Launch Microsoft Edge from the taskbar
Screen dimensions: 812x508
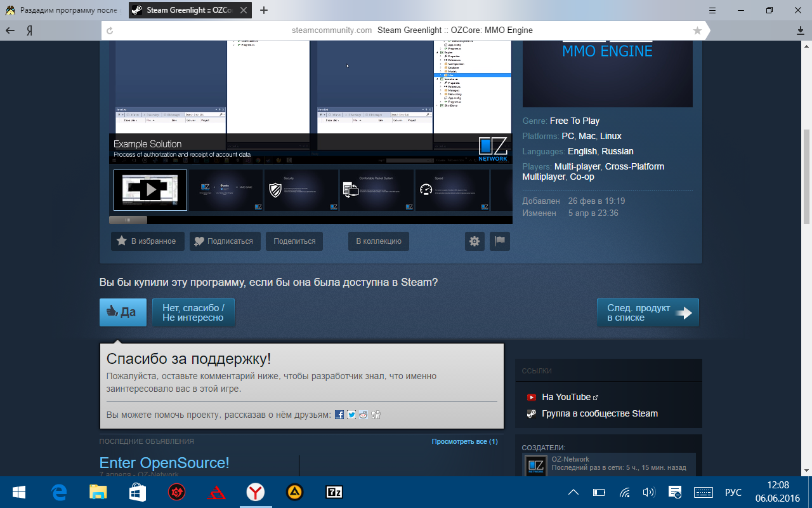[x=60, y=492]
